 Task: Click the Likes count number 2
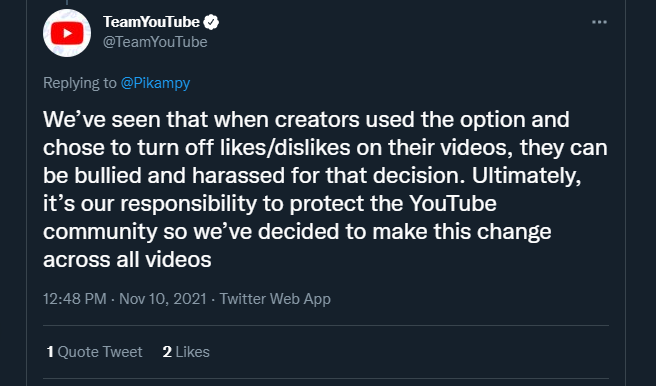(167, 352)
